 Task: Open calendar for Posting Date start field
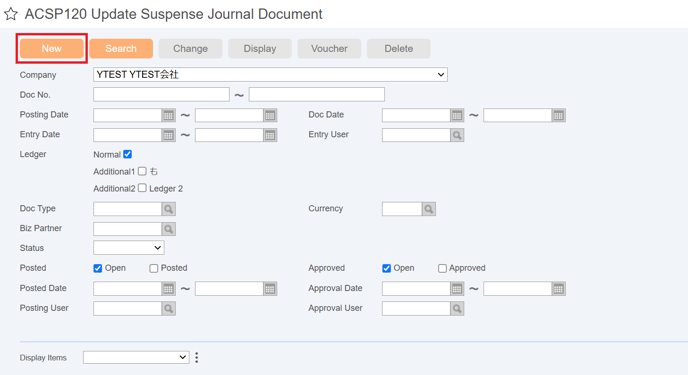[168, 115]
